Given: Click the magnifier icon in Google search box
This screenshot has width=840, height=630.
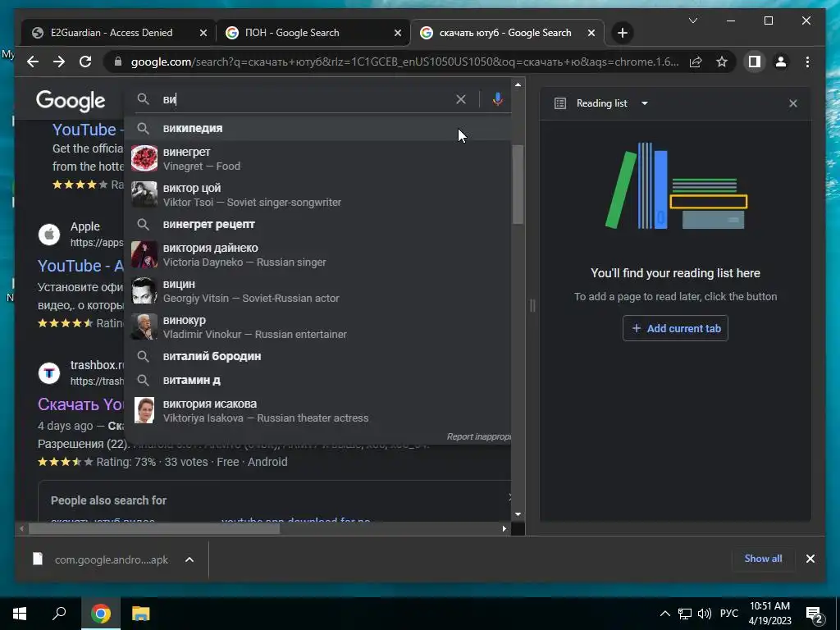Looking at the screenshot, I should [143, 99].
